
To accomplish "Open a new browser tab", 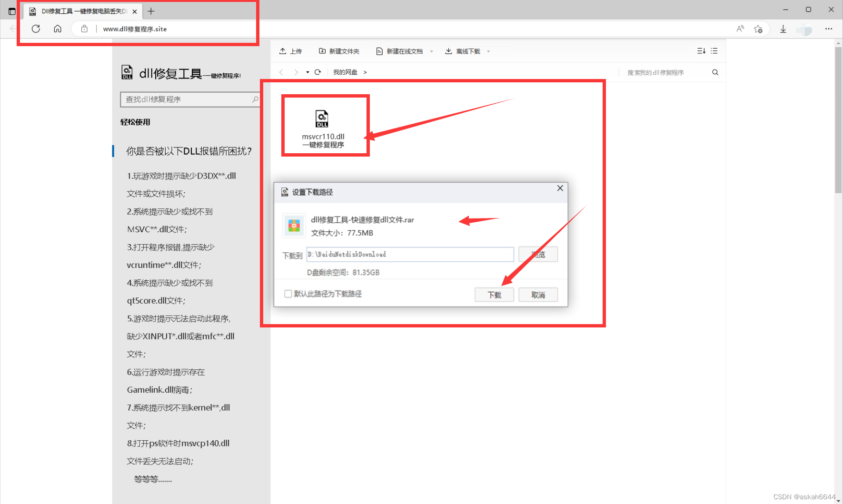I will tap(151, 11).
